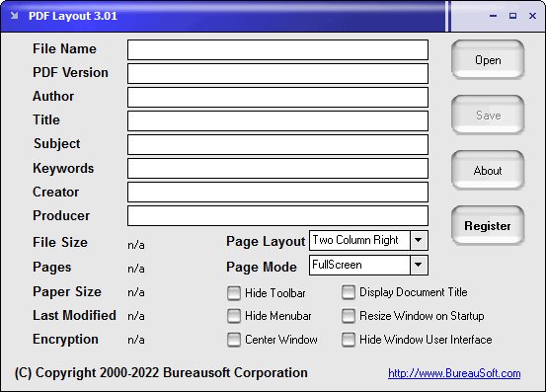546x392 pixels.
Task: Check the Hide Toolbar checkbox
Action: tap(234, 293)
